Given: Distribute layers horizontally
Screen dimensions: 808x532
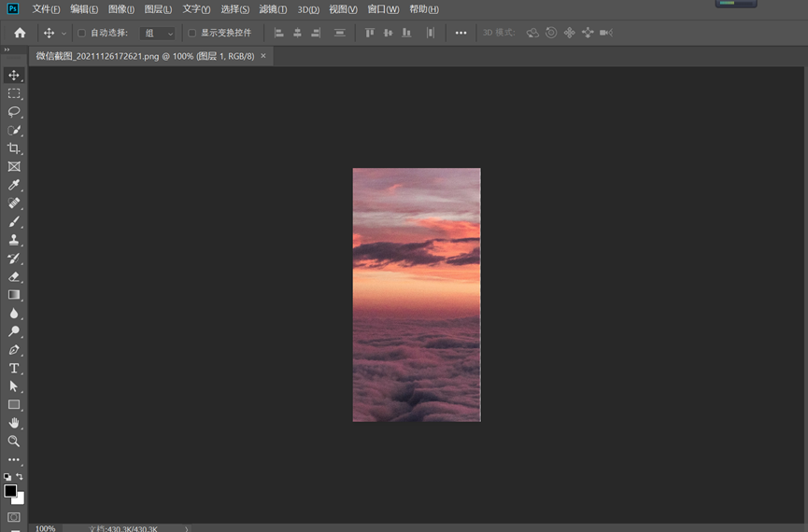Looking at the screenshot, I should 431,33.
